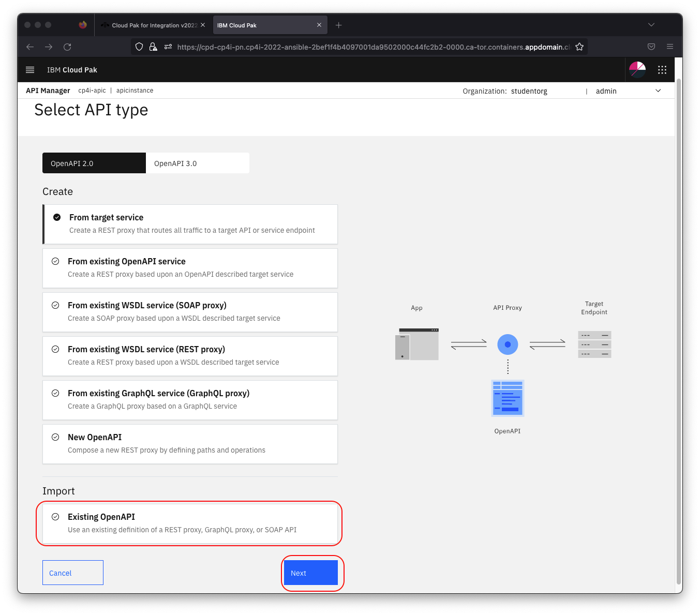The image size is (700, 615).
Task: Click the apicinstance breadcrumb
Action: (135, 91)
